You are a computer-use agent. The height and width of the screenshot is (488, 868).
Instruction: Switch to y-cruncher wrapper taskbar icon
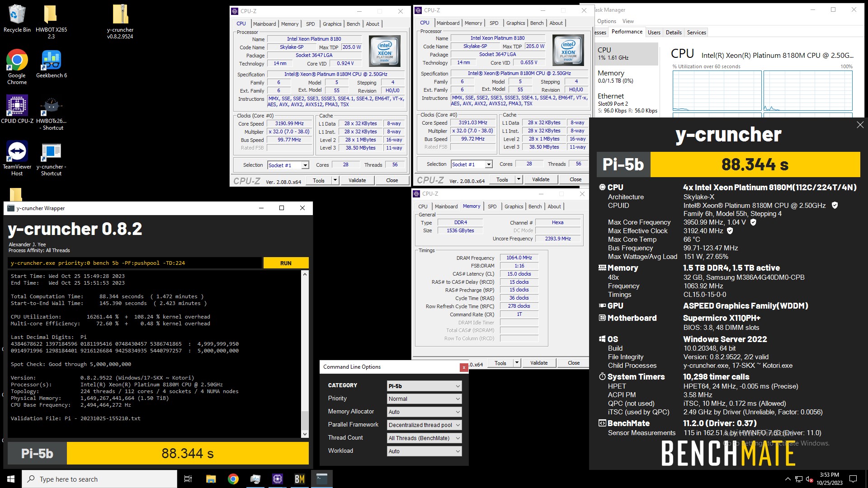pos(322,479)
